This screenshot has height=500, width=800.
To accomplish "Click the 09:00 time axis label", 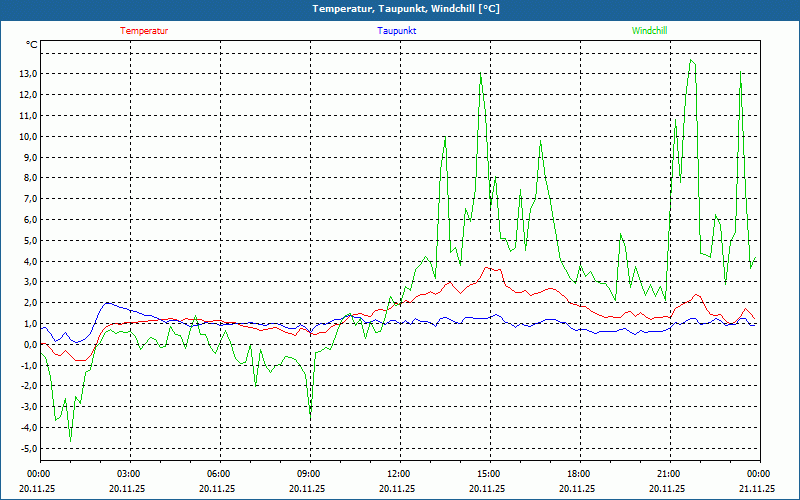I will (x=308, y=474).
